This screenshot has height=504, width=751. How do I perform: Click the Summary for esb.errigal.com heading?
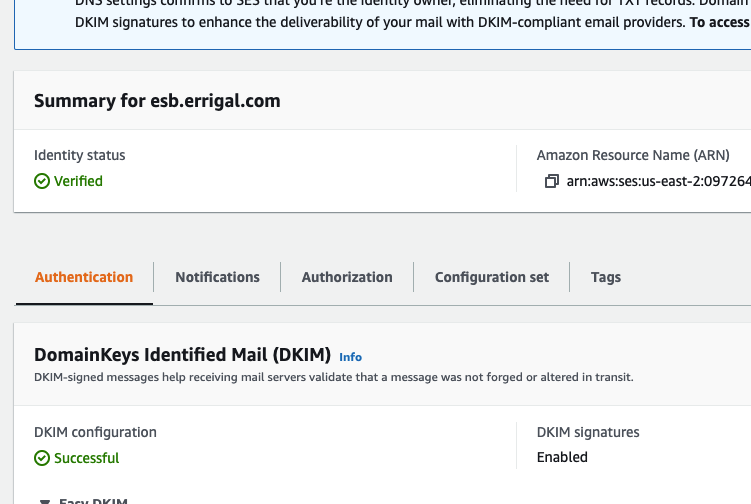pyautogui.click(x=157, y=101)
